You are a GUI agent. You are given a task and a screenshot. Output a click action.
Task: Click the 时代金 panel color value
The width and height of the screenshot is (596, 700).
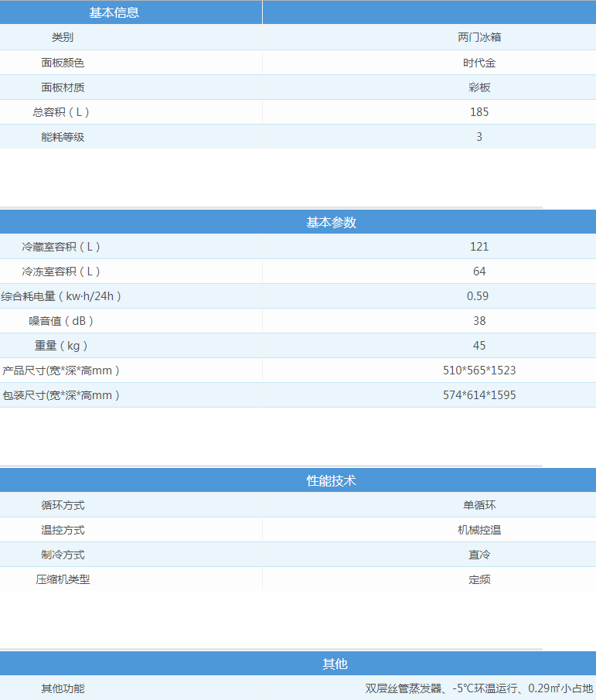[479, 63]
